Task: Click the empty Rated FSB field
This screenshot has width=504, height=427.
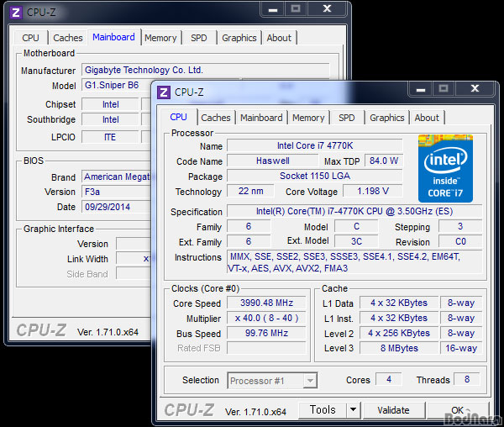Action: pyautogui.click(x=266, y=348)
